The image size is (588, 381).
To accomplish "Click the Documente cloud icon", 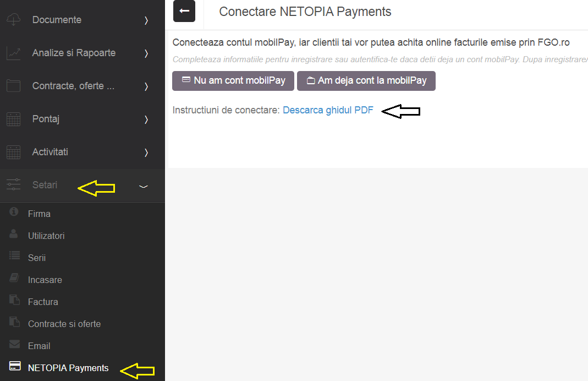I will tap(14, 19).
